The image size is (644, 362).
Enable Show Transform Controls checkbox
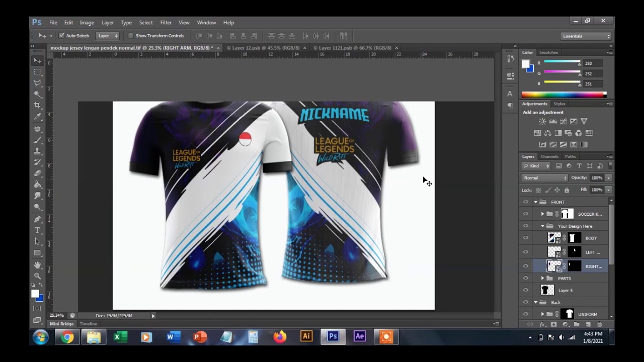pos(131,36)
